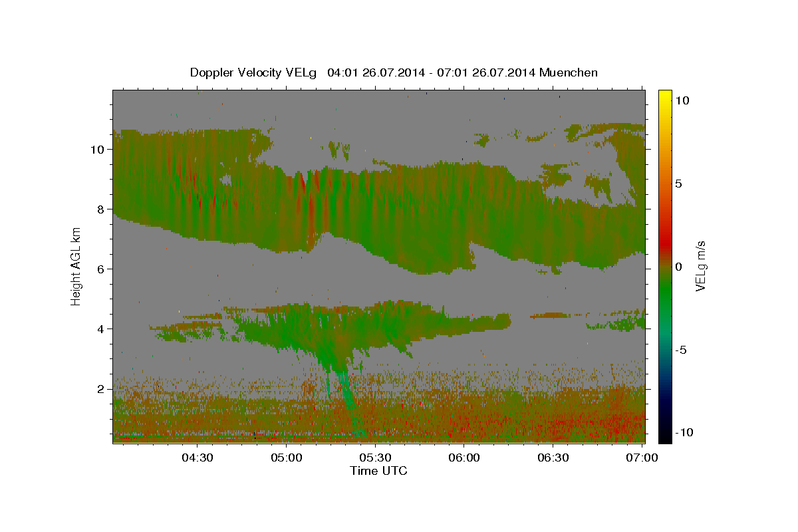Click the plot title 'Doppler Velocity VELg'
This screenshot has width=798, height=532.
(x=253, y=72)
